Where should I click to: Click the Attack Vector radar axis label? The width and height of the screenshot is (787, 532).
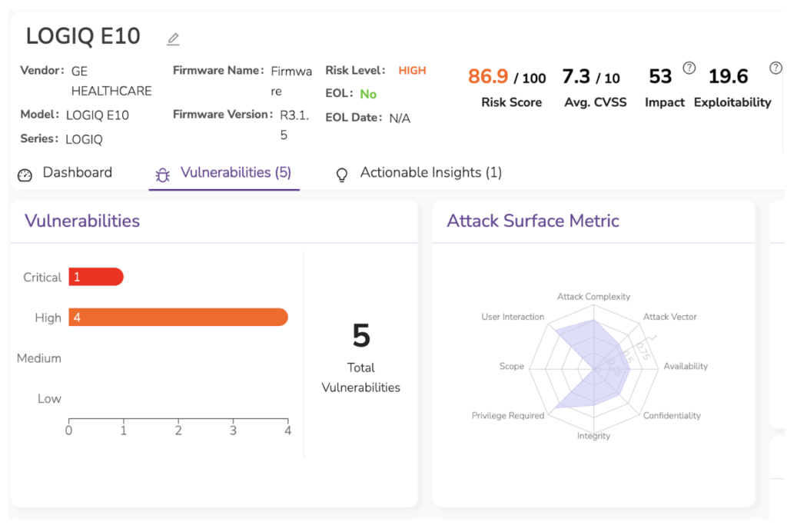click(670, 318)
